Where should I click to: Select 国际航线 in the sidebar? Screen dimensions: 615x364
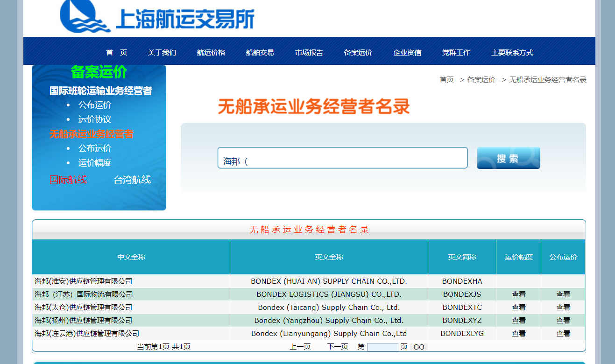pyautogui.click(x=68, y=180)
